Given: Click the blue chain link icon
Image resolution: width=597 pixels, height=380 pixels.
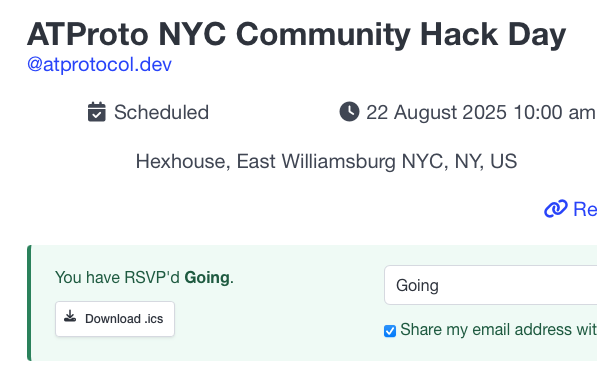Looking at the screenshot, I should 555,209.
